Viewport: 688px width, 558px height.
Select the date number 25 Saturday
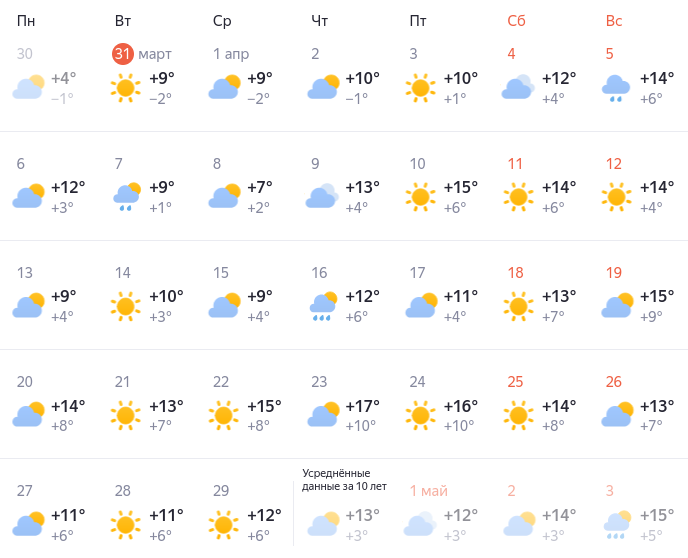(516, 382)
